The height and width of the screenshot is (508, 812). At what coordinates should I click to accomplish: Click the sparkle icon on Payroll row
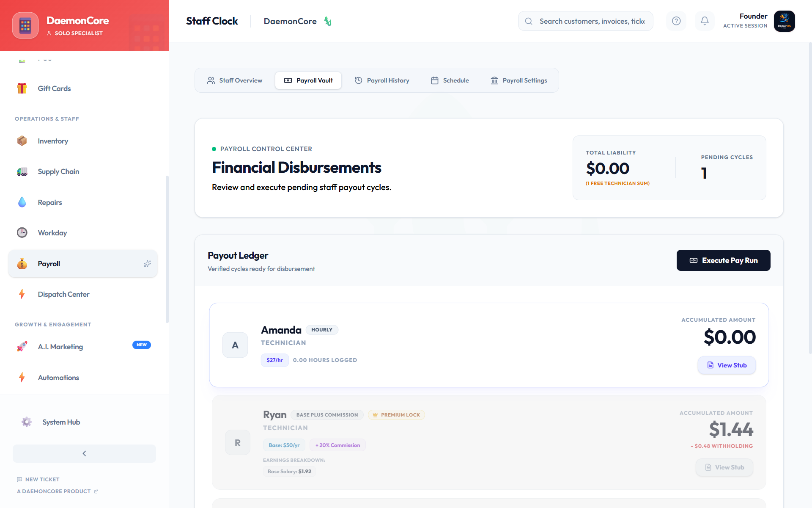(147, 264)
